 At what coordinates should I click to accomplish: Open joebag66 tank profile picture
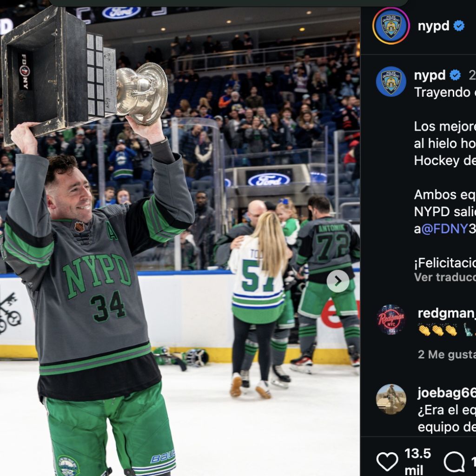click(391, 399)
